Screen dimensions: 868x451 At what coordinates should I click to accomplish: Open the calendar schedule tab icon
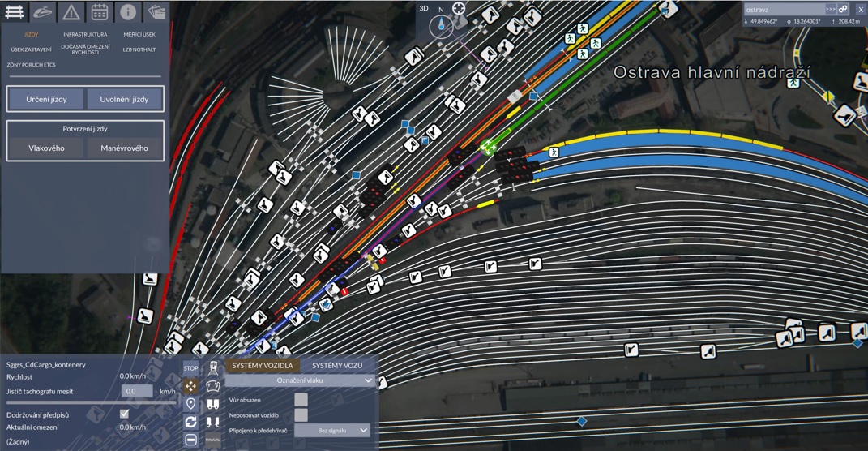(x=99, y=11)
